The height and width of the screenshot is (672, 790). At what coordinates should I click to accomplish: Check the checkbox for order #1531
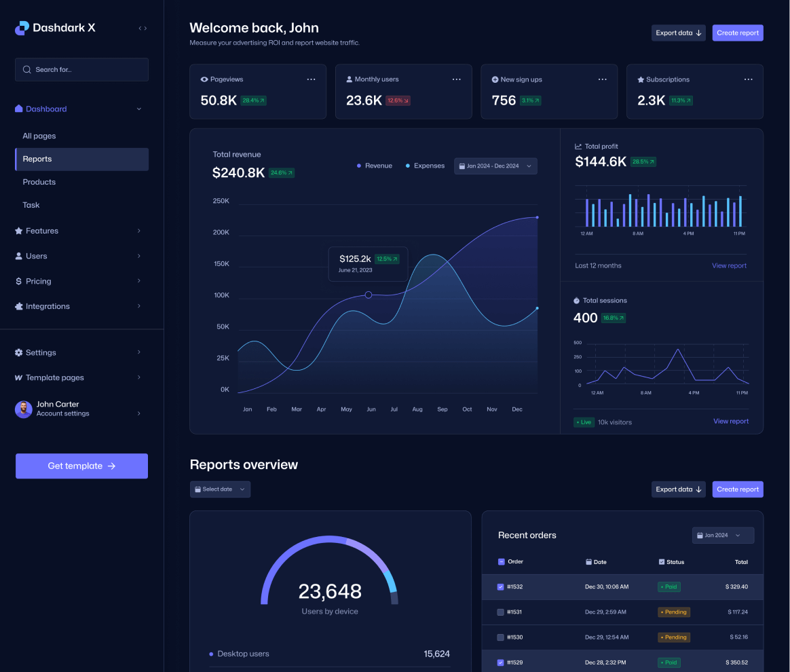coord(500,612)
